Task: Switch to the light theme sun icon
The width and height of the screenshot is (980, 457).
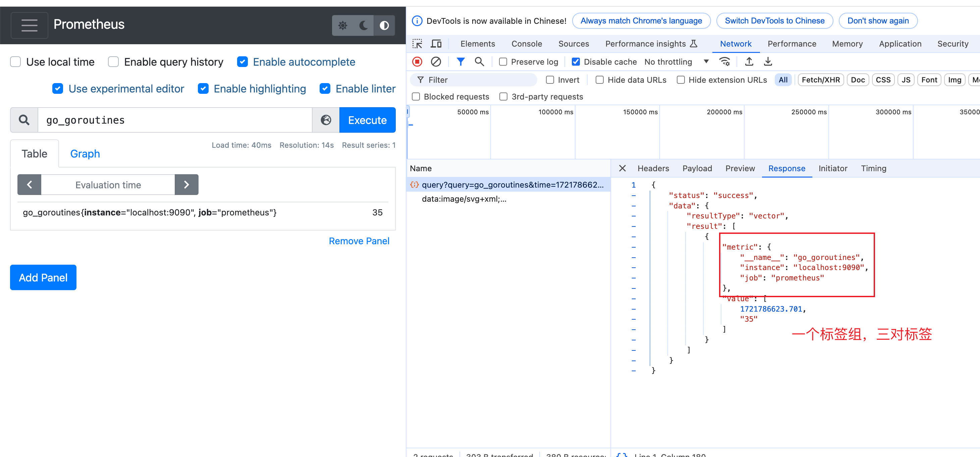Action: (x=342, y=25)
